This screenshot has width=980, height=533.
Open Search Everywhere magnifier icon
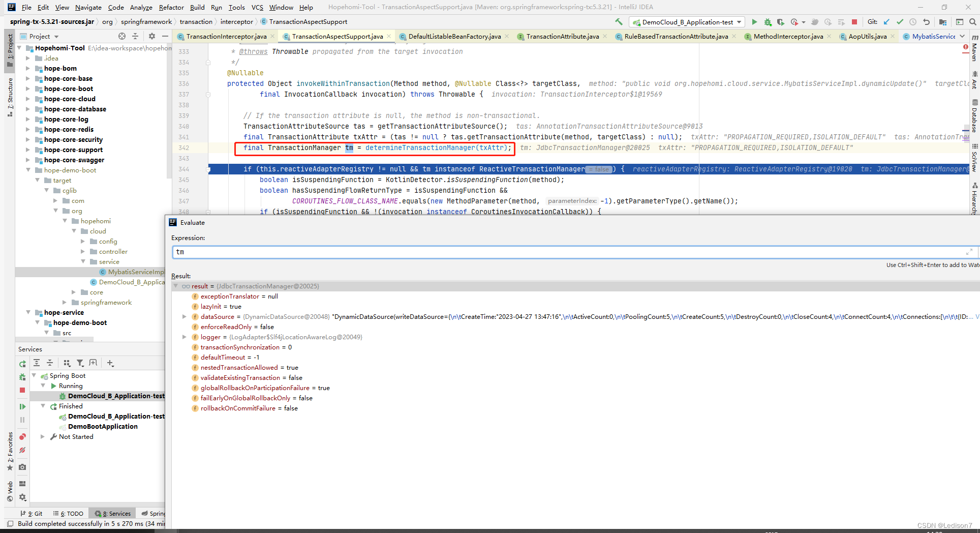pos(972,22)
